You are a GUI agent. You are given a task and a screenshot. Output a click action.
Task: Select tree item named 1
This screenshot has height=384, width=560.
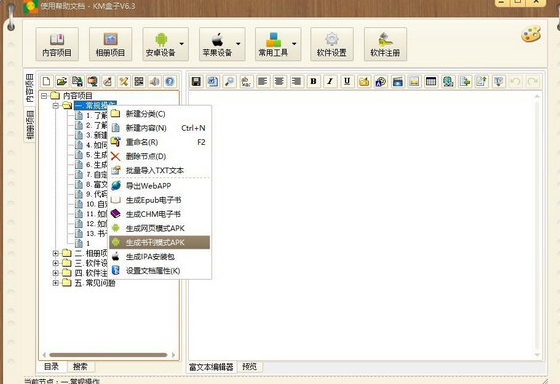pyautogui.click(x=88, y=243)
